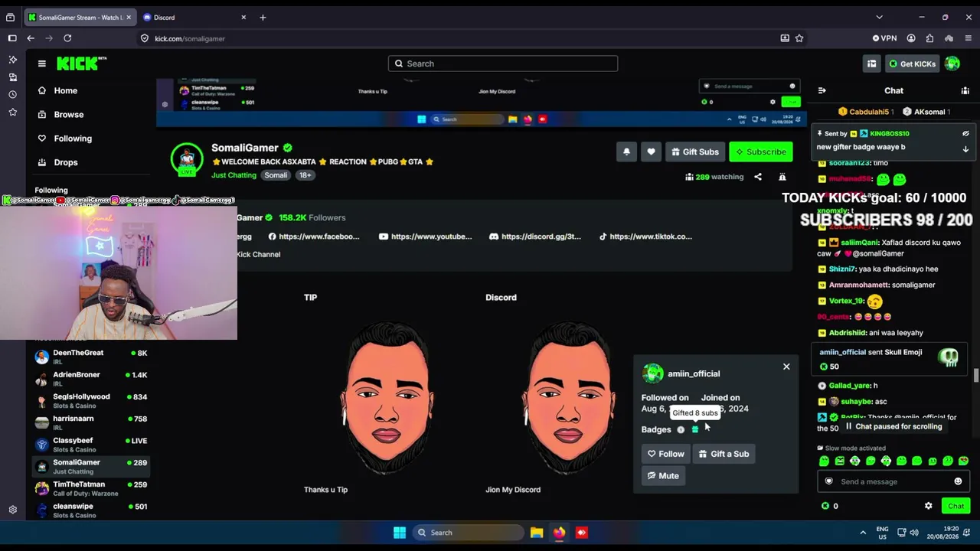980x551 pixels.
Task: Open the Windows Start menu
Action: pyautogui.click(x=400, y=533)
